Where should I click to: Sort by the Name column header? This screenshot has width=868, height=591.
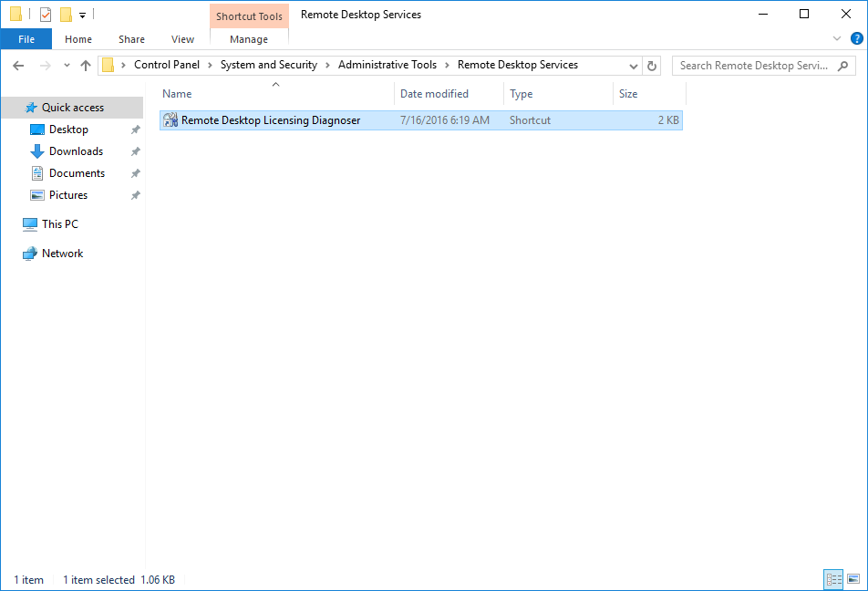coord(276,94)
